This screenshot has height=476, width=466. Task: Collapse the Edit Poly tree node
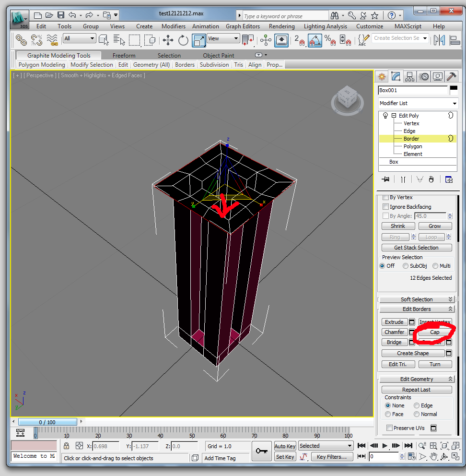[x=394, y=116]
